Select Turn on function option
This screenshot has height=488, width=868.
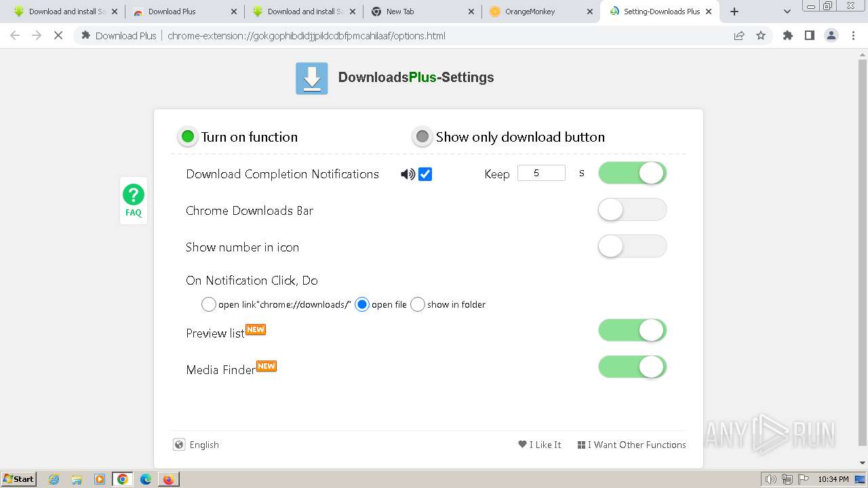pyautogui.click(x=188, y=137)
